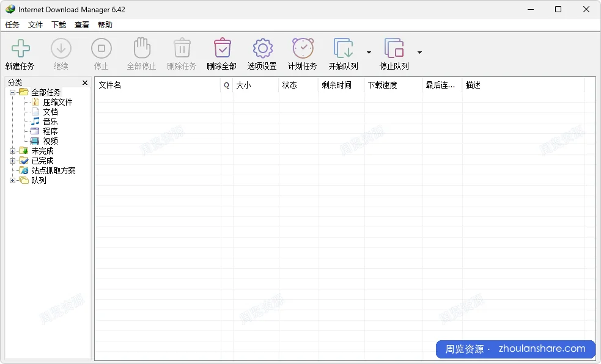Select 站点抓取方案 in the tree

click(x=53, y=171)
